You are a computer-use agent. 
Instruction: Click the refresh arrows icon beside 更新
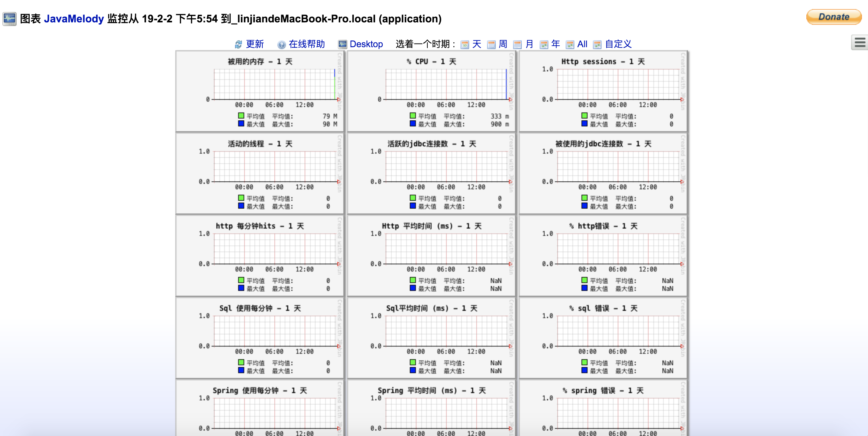238,44
